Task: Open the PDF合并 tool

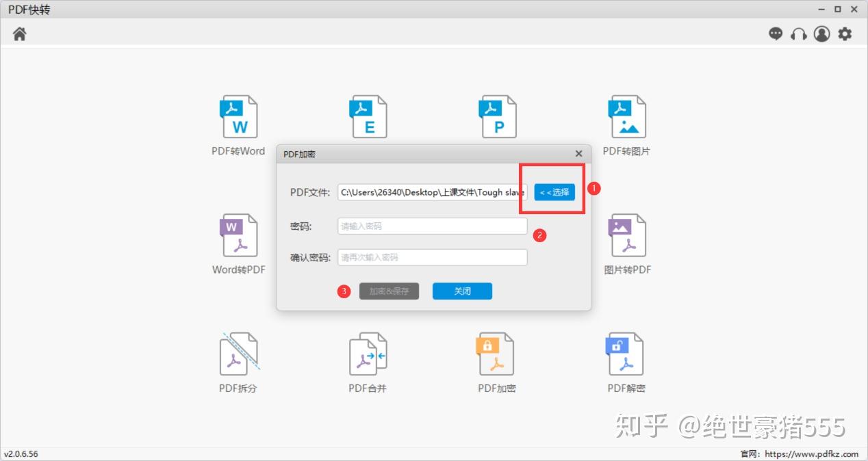Action: pyautogui.click(x=368, y=363)
